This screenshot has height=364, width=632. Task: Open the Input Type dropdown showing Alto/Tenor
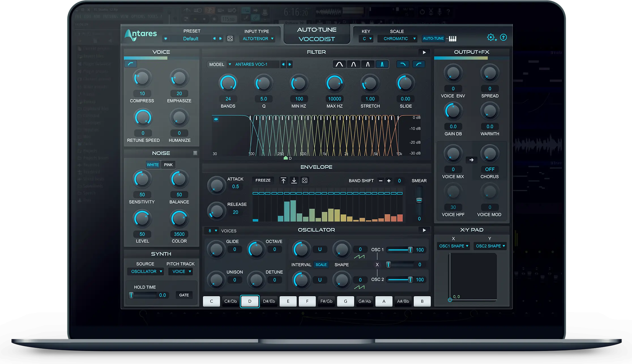(257, 38)
